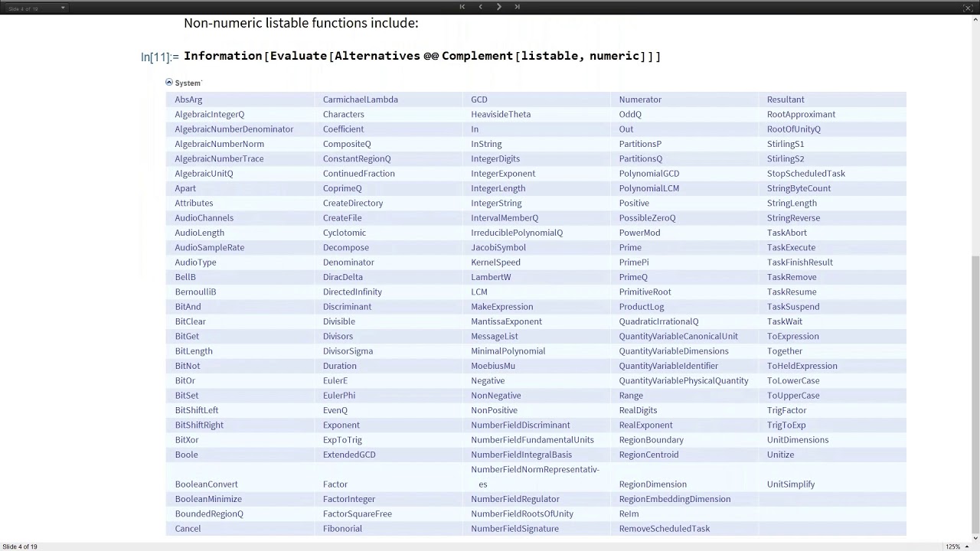Click the NumberFieldDiscriminant link
The height and width of the screenshot is (551, 980).
pos(521,425)
